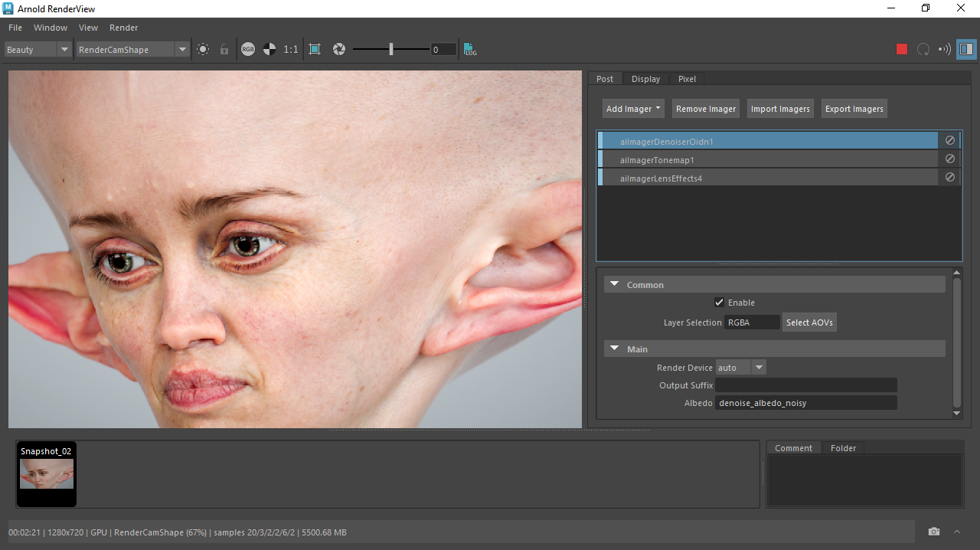Disable the aiImagerTonemap1 imager
This screenshot has width=980, height=550.
coord(949,159)
